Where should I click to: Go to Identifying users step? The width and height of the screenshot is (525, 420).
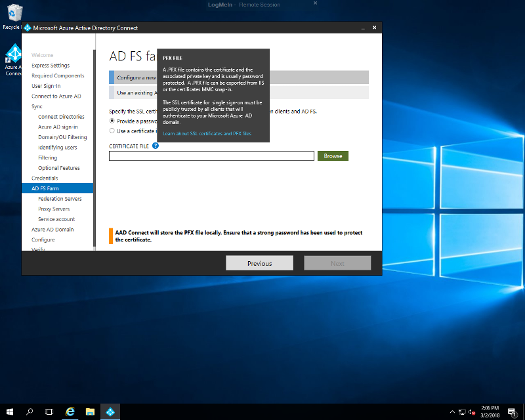click(58, 148)
